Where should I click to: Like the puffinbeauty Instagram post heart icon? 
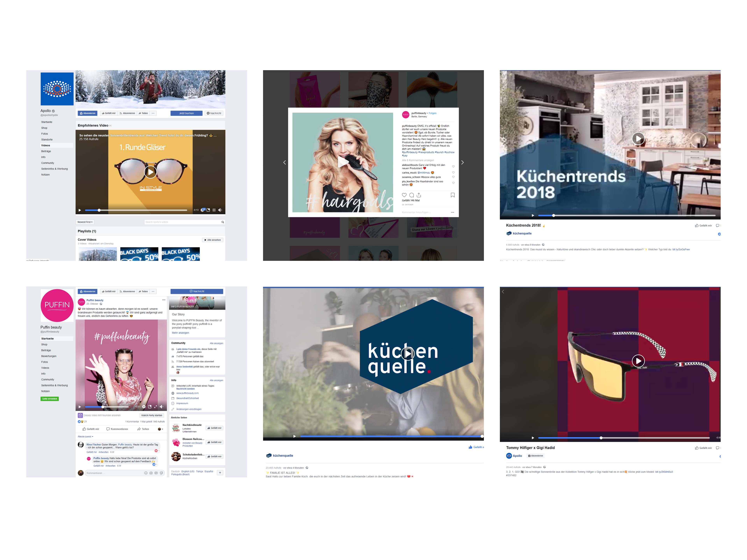[404, 195]
